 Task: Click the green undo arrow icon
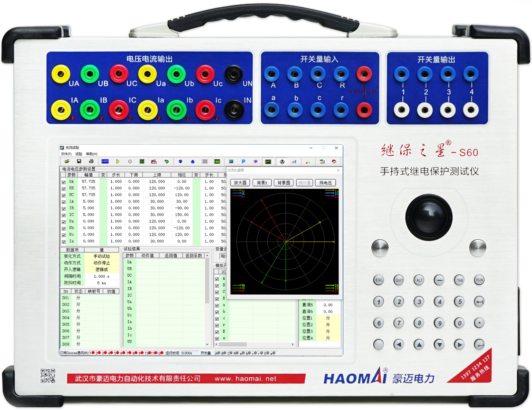pyautogui.click(x=167, y=162)
